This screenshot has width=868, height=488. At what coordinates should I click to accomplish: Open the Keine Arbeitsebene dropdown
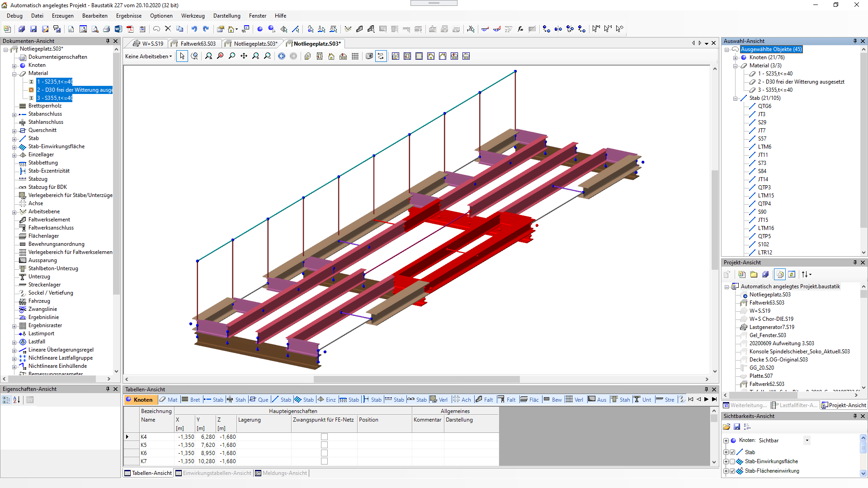(149, 56)
